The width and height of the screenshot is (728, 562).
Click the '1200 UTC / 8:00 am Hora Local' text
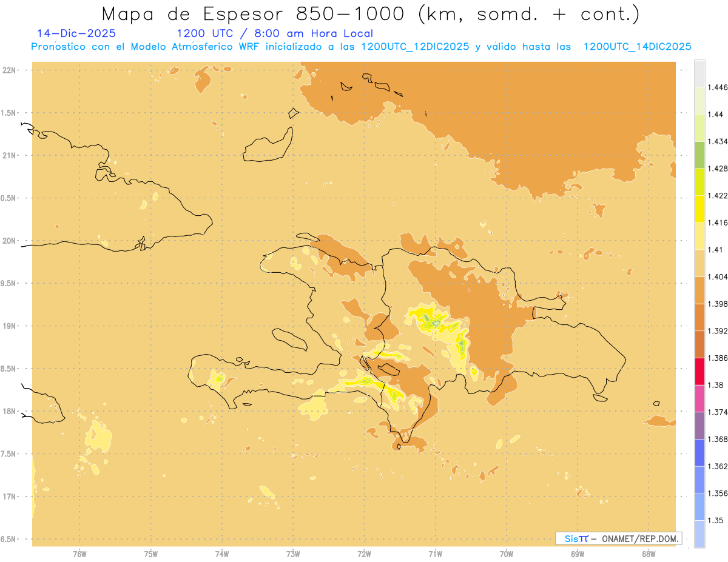pyautogui.click(x=275, y=33)
